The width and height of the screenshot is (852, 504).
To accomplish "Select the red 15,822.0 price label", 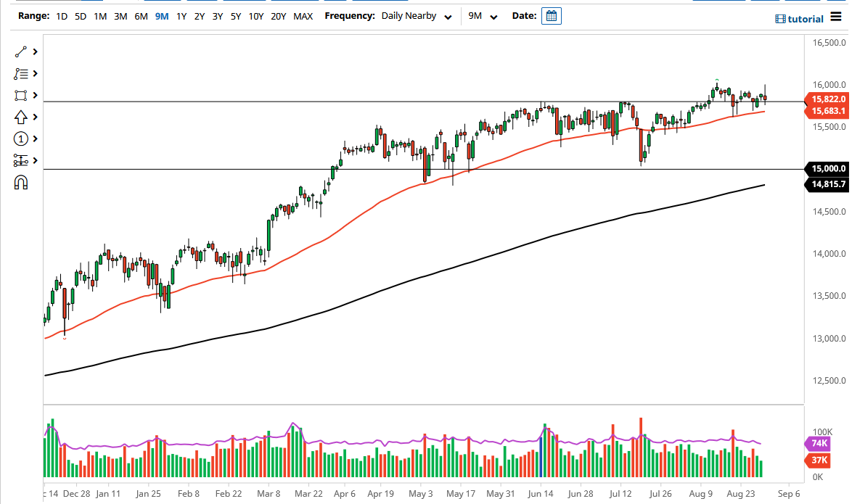I will [x=826, y=100].
